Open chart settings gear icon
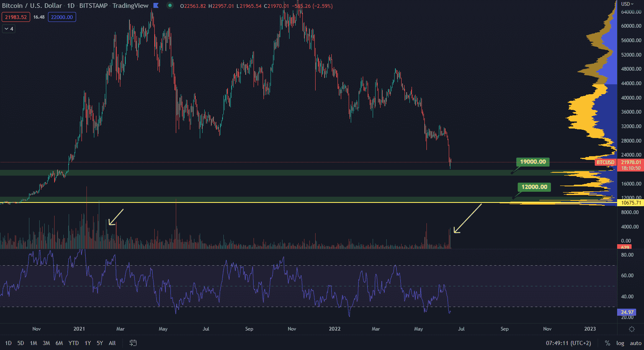The height and width of the screenshot is (350, 644). (632, 329)
